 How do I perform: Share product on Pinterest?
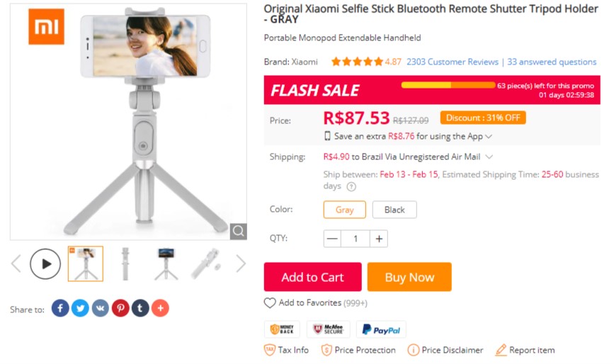120,308
